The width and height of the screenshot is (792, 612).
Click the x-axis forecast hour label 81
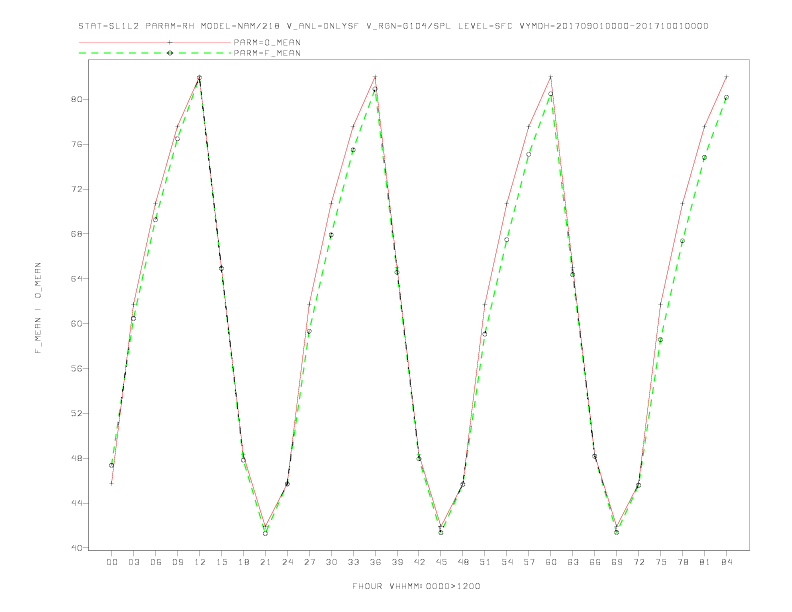click(705, 562)
